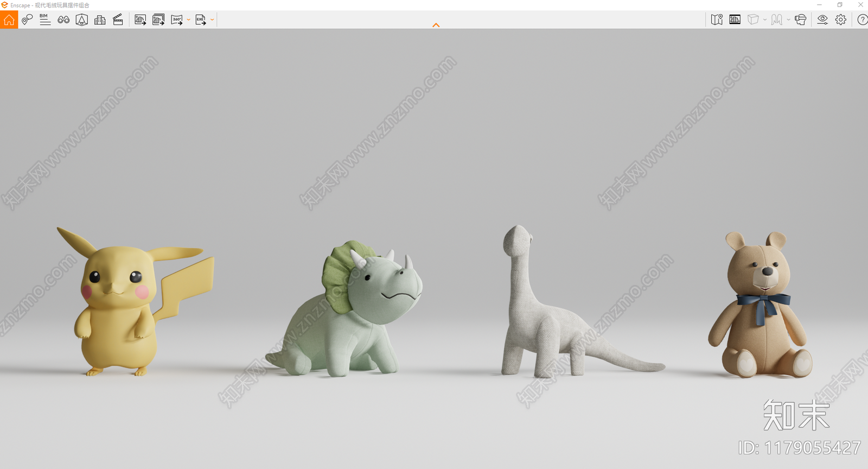Select the walk/fly mode icon

[x=777, y=20]
